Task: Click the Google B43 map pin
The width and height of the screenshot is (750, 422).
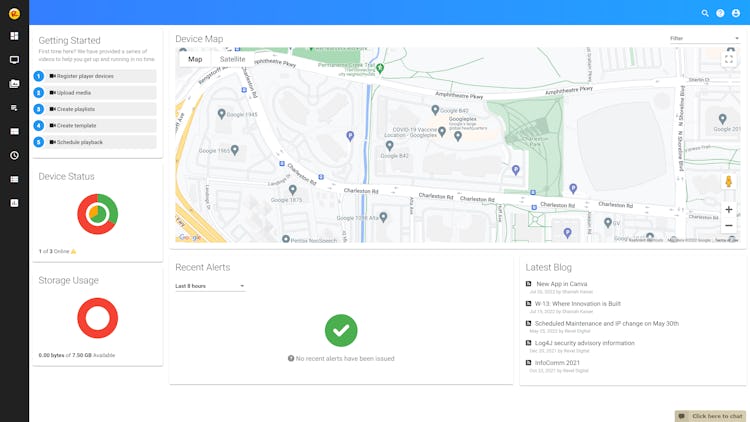Action: [435, 110]
